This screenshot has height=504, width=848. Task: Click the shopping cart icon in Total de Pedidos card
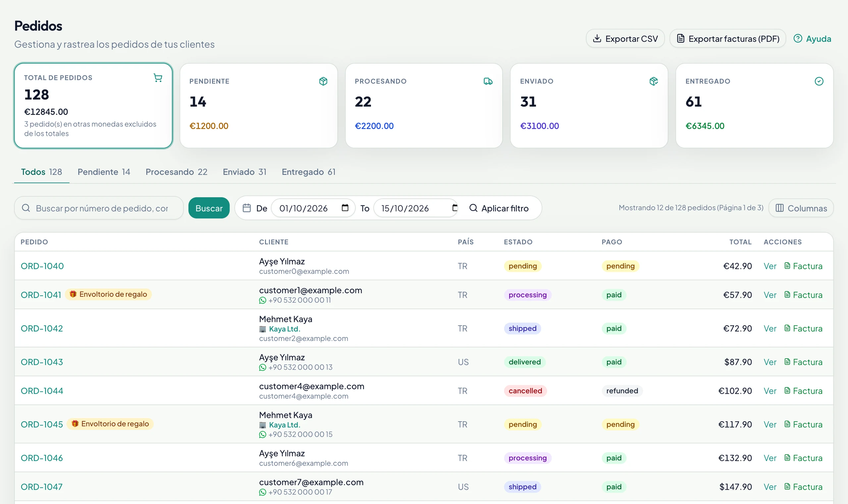point(158,78)
